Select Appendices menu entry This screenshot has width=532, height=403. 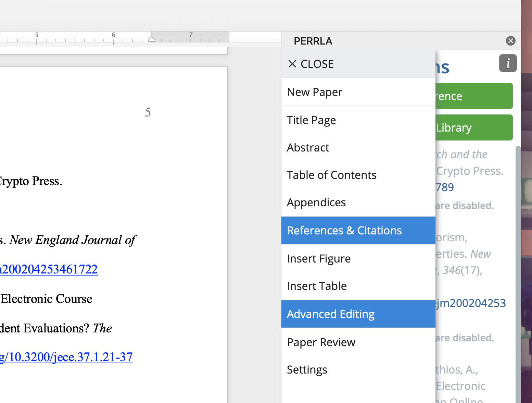tap(358, 202)
